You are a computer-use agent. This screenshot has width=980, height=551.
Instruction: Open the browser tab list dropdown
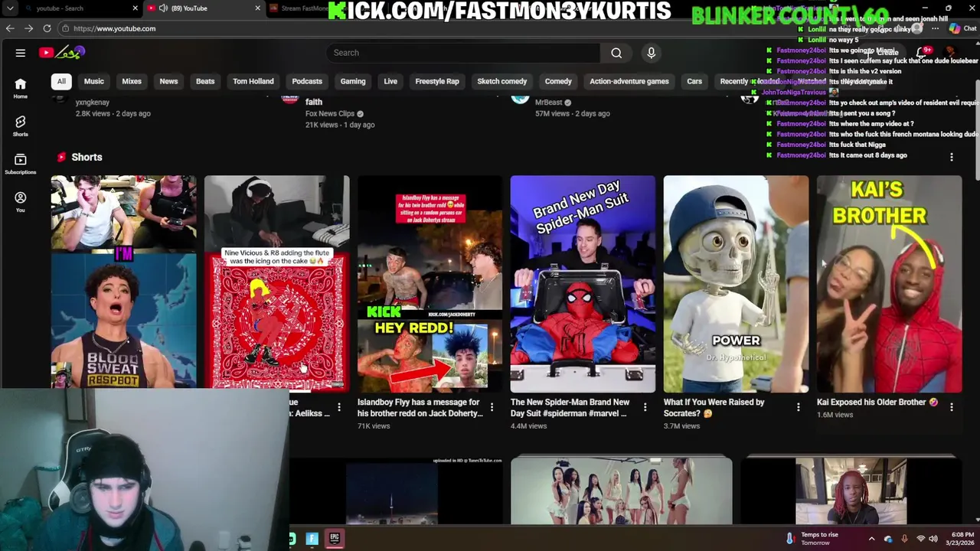(10, 8)
